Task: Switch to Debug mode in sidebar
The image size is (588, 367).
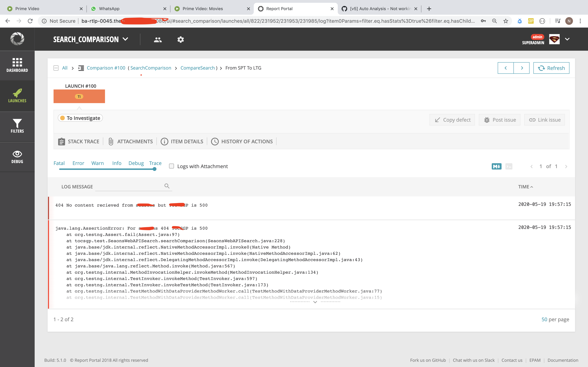Action: (17, 157)
